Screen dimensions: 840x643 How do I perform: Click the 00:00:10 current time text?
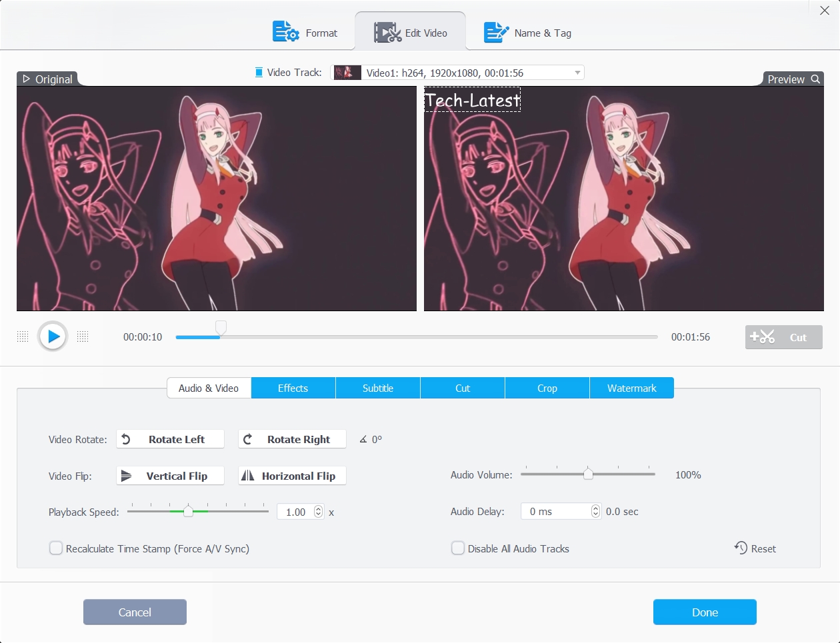coord(143,336)
